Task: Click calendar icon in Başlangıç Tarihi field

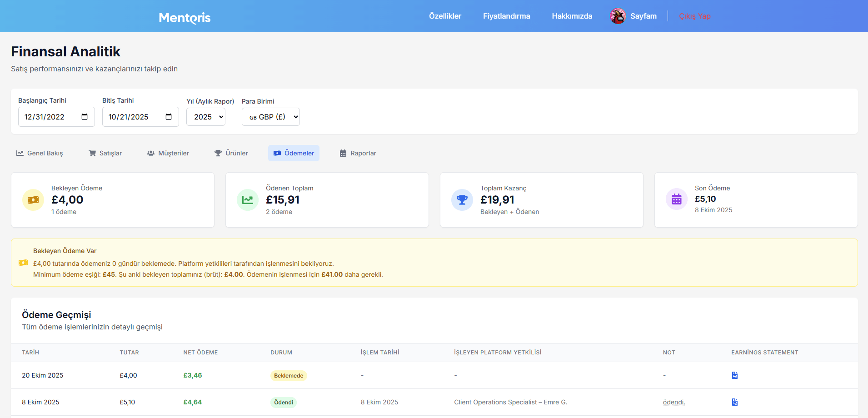Action: pos(85,117)
